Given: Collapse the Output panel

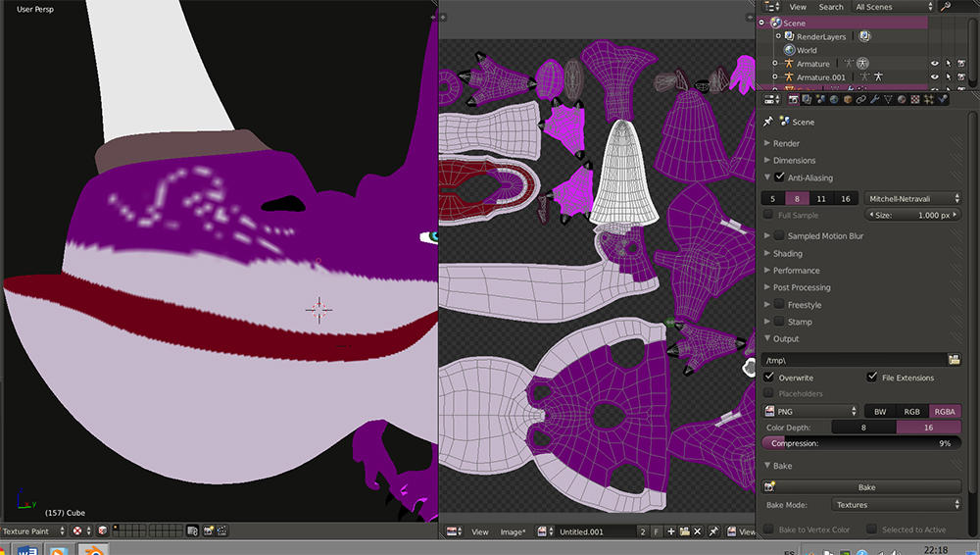Looking at the screenshot, I should click(x=786, y=338).
